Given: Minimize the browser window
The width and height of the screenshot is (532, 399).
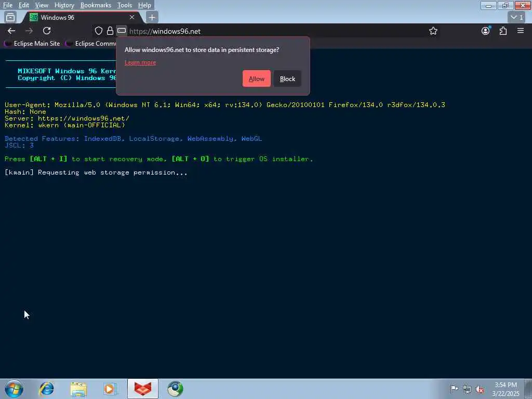Looking at the screenshot, I should pyautogui.click(x=488, y=5).
